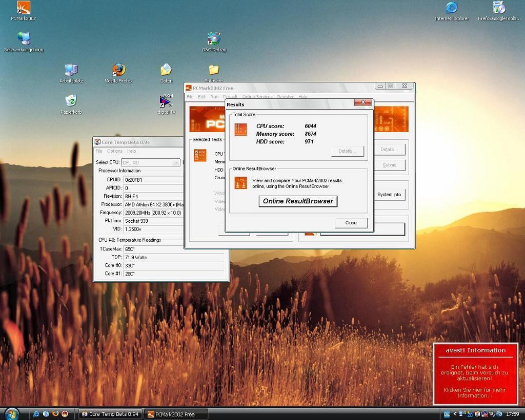Image resolution: width=525 pixels, height=420 pixels.
Task: Click the fourth quick launch round icon
Action: [65, 414]
